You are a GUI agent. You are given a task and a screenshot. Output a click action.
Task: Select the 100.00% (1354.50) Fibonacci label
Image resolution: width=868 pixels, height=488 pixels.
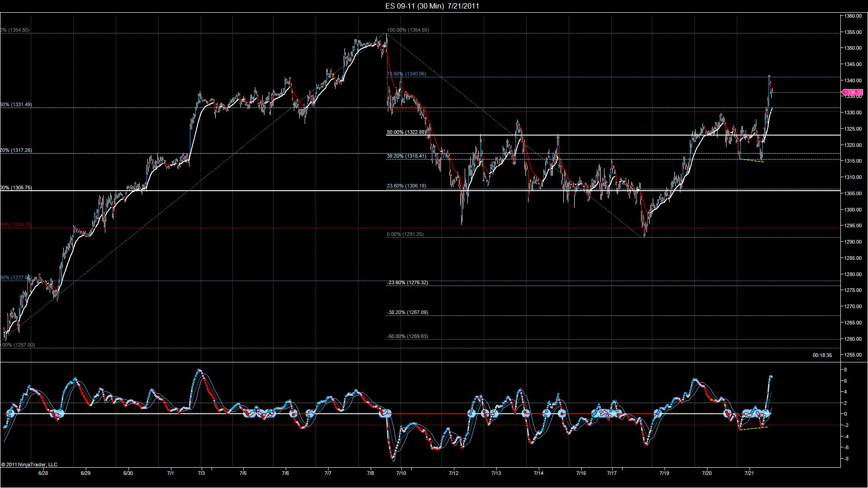coord(408,30)
